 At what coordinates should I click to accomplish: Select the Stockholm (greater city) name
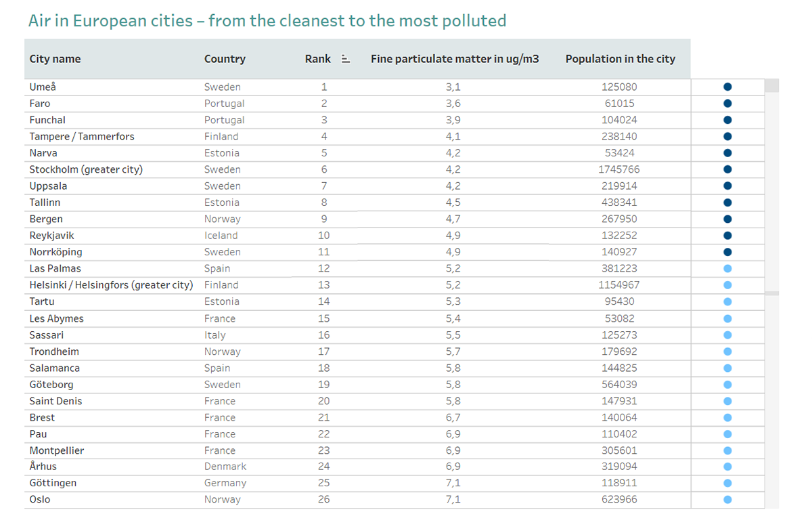[86, 169]
